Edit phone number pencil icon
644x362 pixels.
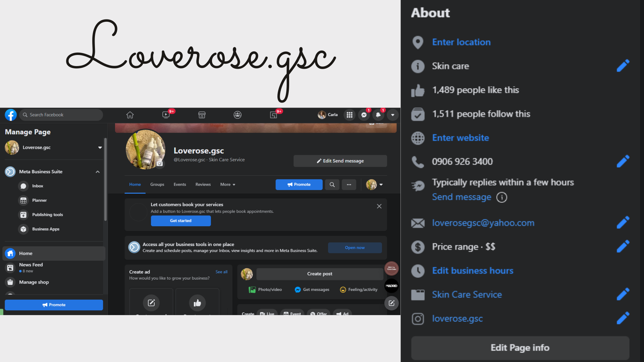[623, 162]
